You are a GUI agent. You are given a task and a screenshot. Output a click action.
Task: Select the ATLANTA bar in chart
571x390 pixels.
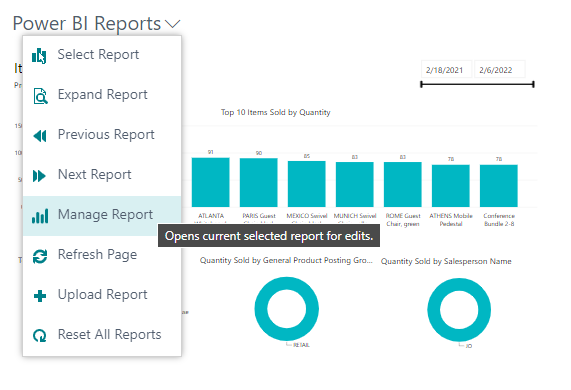click(210, 182)
